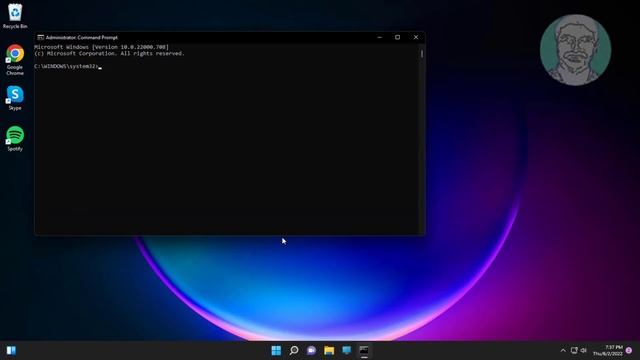
Task: Click the Administrator: Command Prompt title text
Action: tap(82, 37)
